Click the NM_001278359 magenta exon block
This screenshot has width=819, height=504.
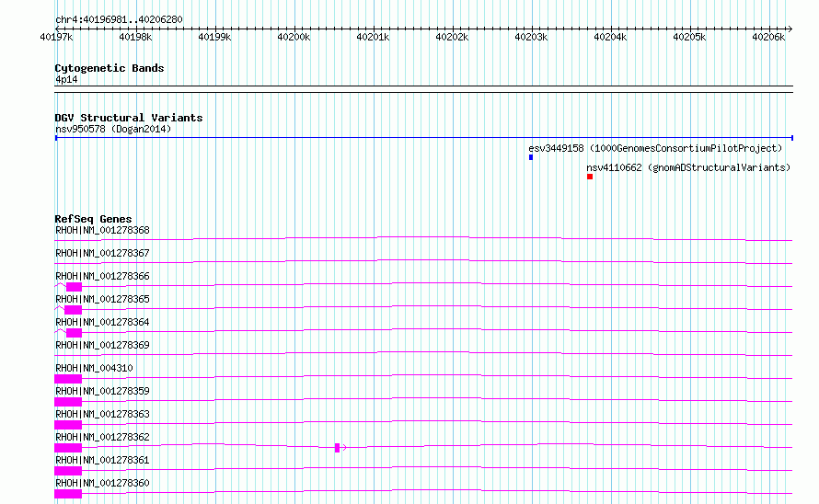tap(68, 402)
